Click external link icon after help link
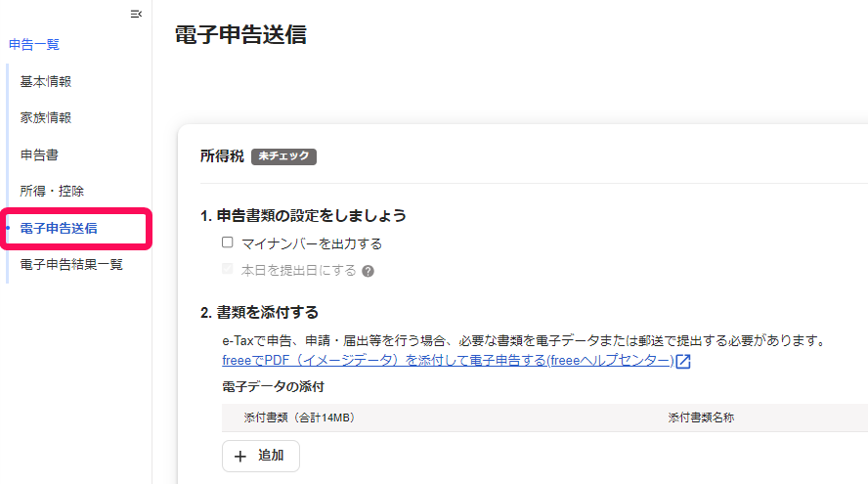 coord(683,361)
